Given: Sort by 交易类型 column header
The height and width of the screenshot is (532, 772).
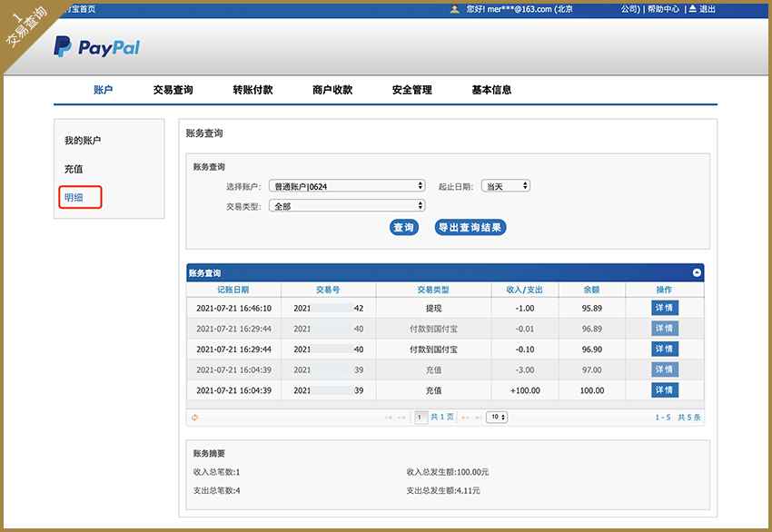Looking at the screenshot, I should 433,290.
